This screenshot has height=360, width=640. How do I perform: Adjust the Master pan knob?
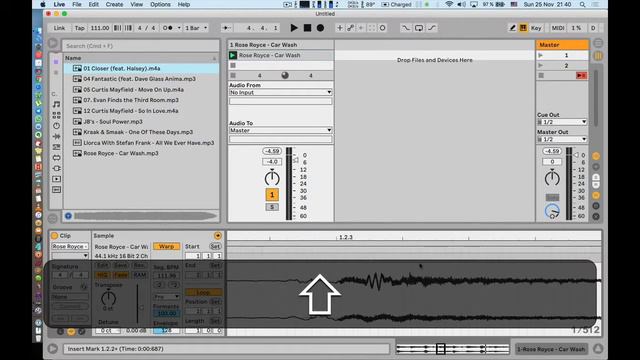click(552, 178)
